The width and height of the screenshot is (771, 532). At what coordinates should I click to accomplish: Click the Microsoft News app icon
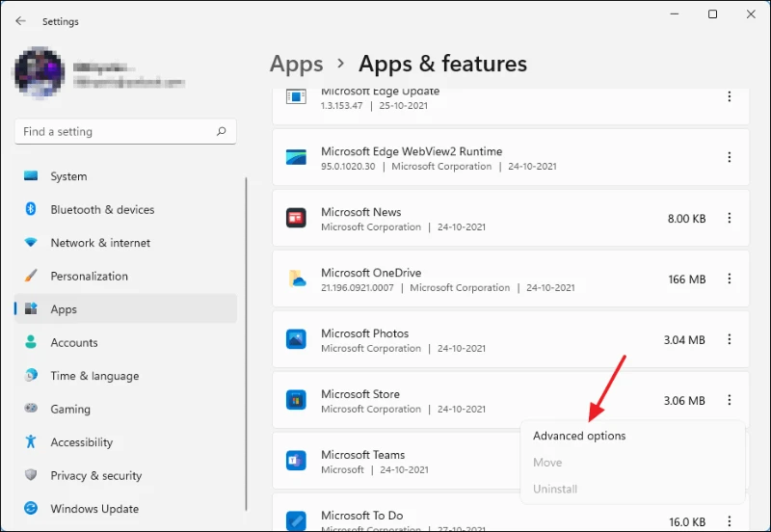click(x=296, y=218)
